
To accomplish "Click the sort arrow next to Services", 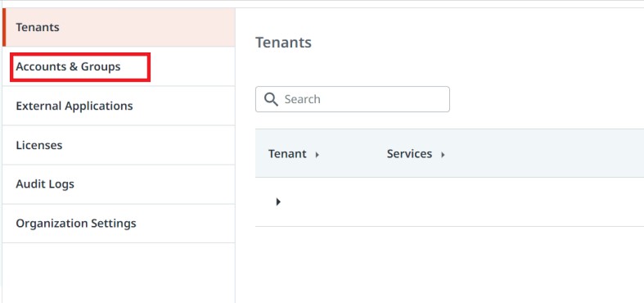I will [x=443, y=155].
